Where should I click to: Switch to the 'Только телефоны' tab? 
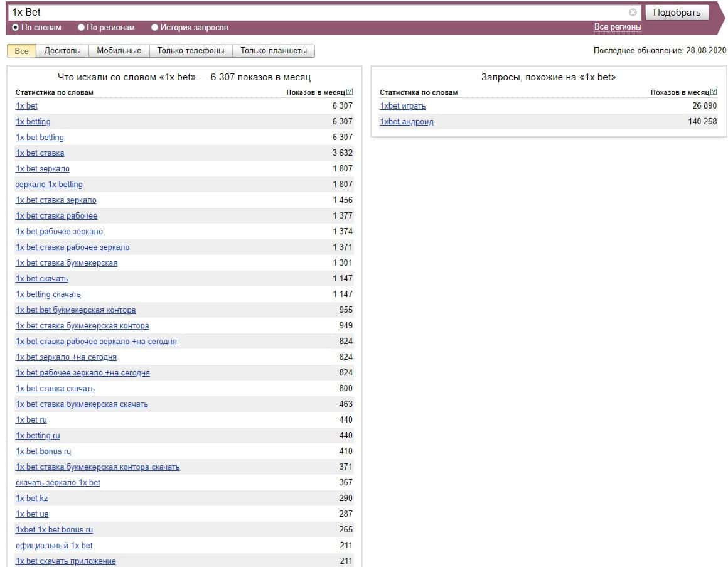point(190,51)
